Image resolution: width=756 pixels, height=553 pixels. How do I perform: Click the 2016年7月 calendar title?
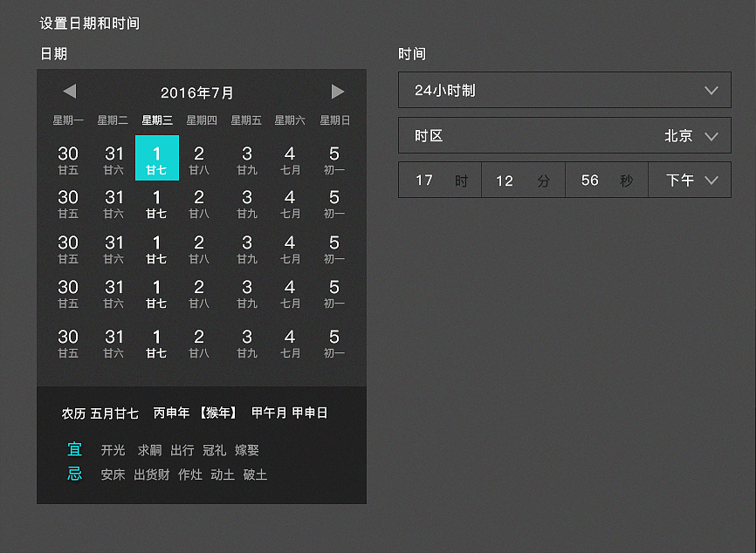[202, 92]
